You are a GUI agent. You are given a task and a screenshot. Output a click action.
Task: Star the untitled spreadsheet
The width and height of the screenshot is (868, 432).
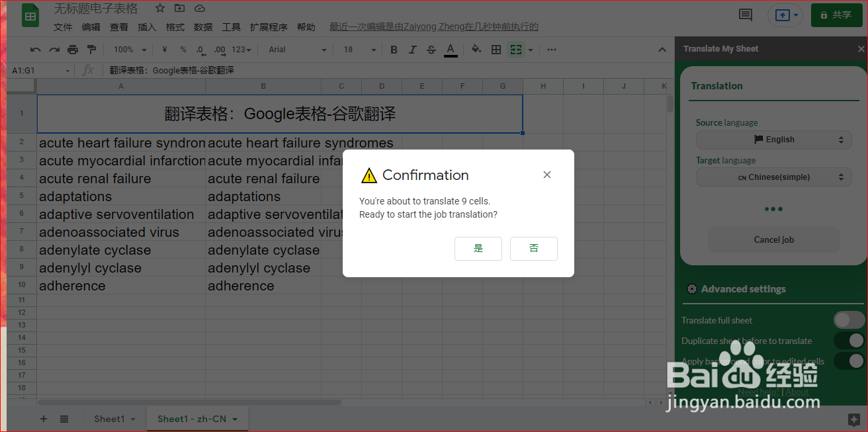click(159, 9)
